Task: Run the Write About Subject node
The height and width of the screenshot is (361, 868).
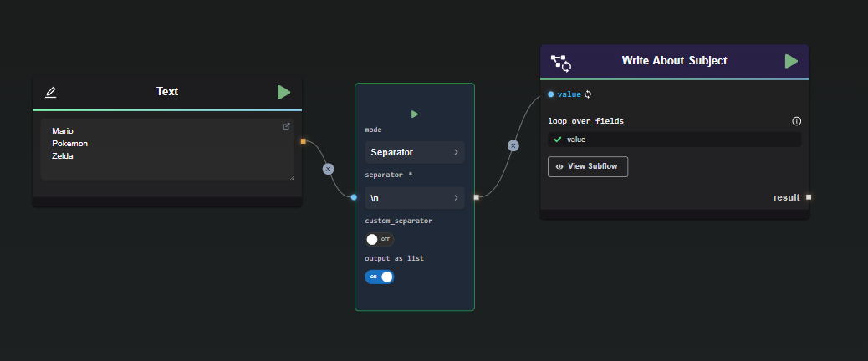Action: pos(790,61)
